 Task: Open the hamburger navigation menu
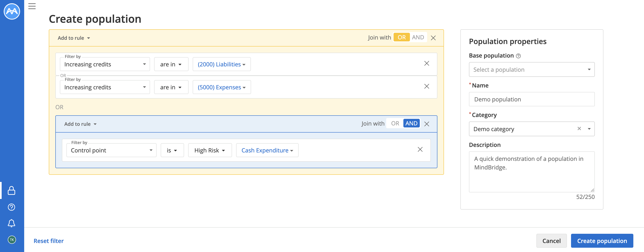click(32, 6)
